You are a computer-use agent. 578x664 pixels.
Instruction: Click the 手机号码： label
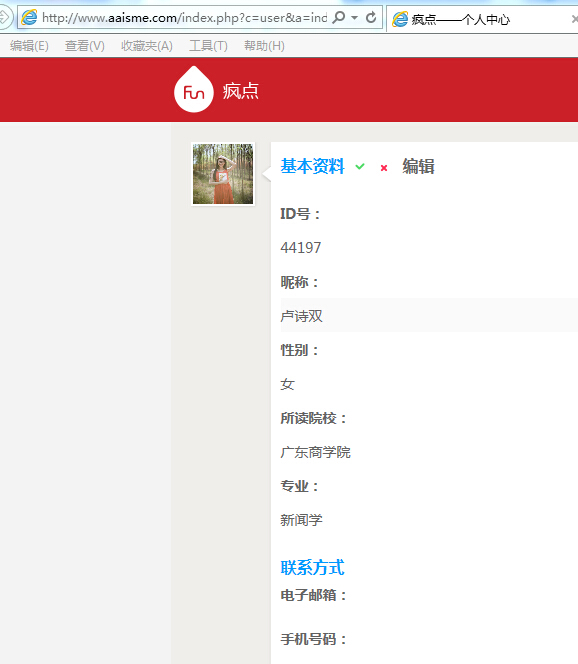(314, 639)
